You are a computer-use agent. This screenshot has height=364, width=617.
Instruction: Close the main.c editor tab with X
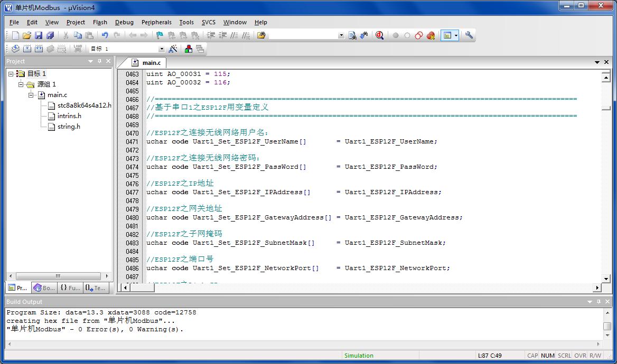[606, 62]
